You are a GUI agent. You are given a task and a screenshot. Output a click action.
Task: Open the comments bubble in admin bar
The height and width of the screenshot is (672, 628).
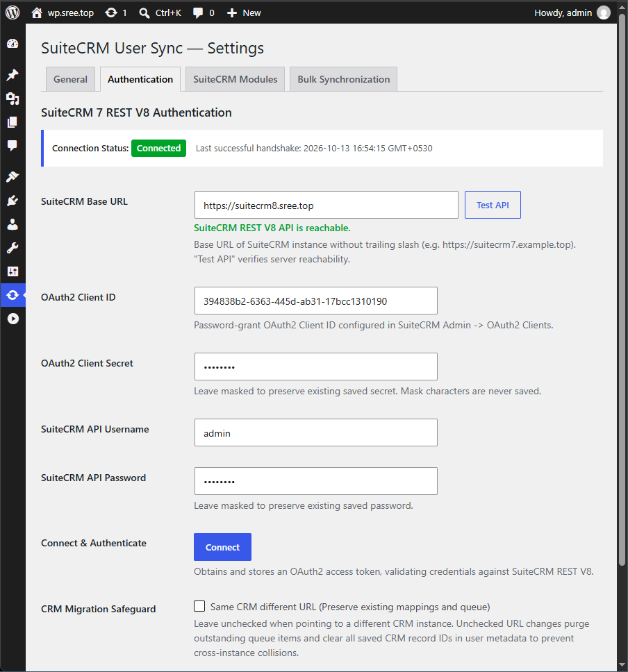coord(204,13)
